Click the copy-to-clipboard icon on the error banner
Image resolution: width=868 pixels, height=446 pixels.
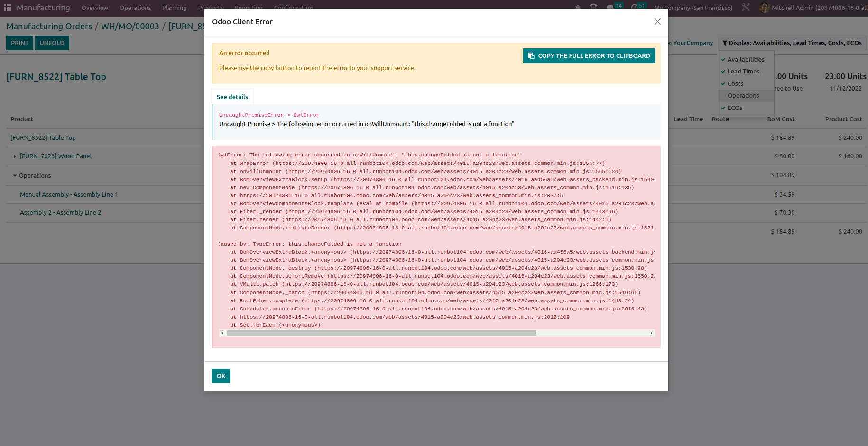pyautogui.click(x=531, y=55)
